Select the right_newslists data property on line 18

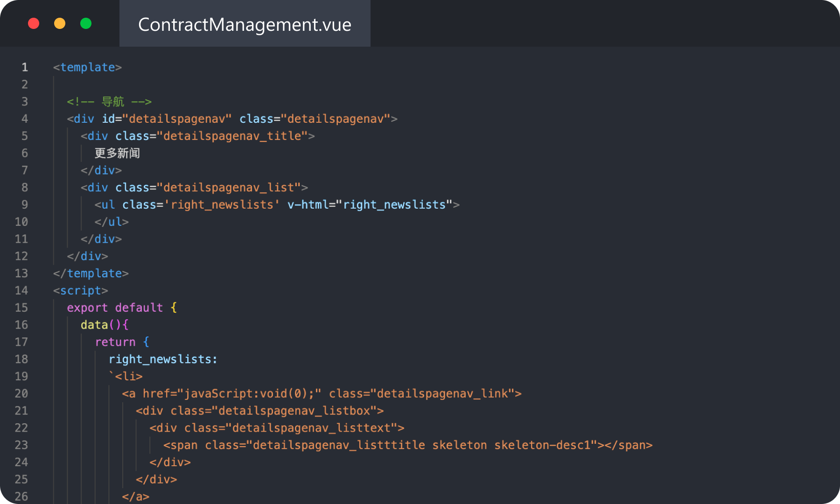(161, 359)
